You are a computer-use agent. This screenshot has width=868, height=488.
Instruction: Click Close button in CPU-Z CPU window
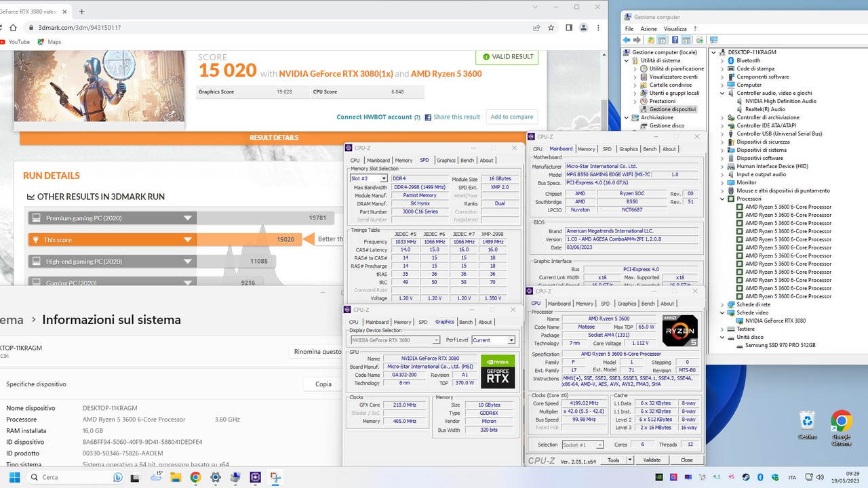point(687,460)
